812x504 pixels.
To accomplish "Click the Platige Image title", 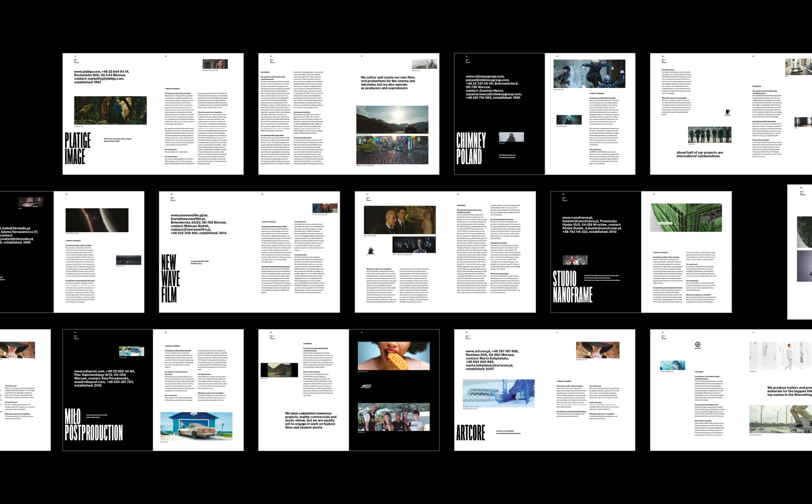I will [x=77, y=148].
